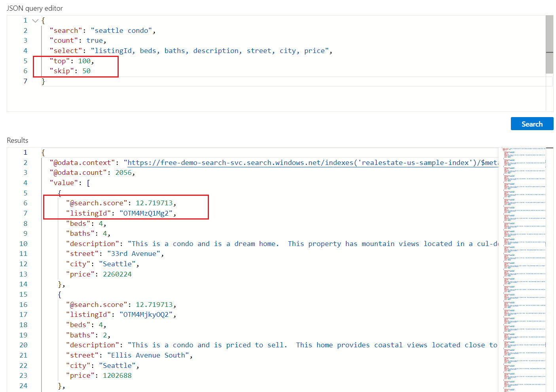Click the blue Search button
The image size is (556, 392).
tap(531, 124)
